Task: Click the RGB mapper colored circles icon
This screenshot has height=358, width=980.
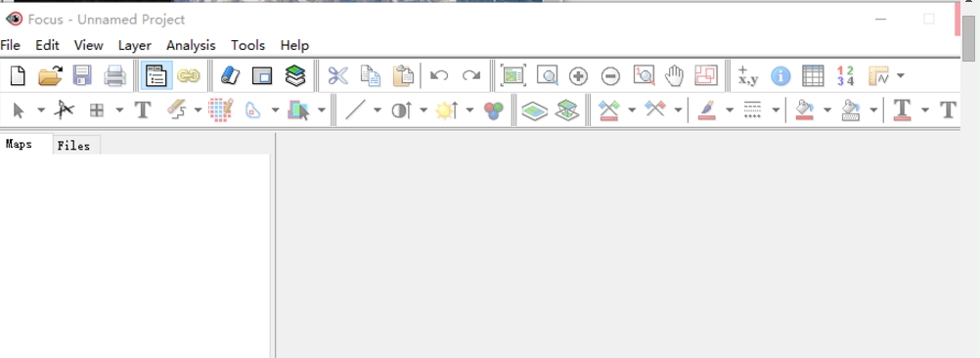Action: [493, 111]
